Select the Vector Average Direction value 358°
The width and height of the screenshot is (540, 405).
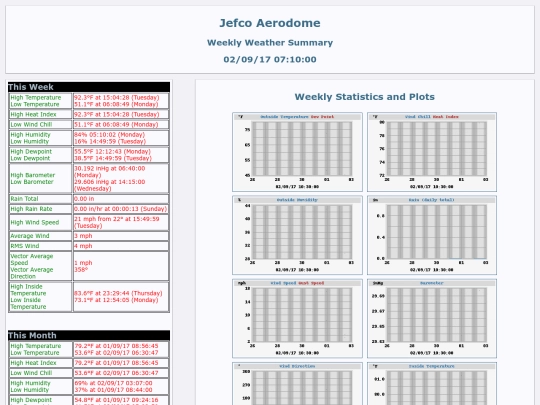pos(81,270)
